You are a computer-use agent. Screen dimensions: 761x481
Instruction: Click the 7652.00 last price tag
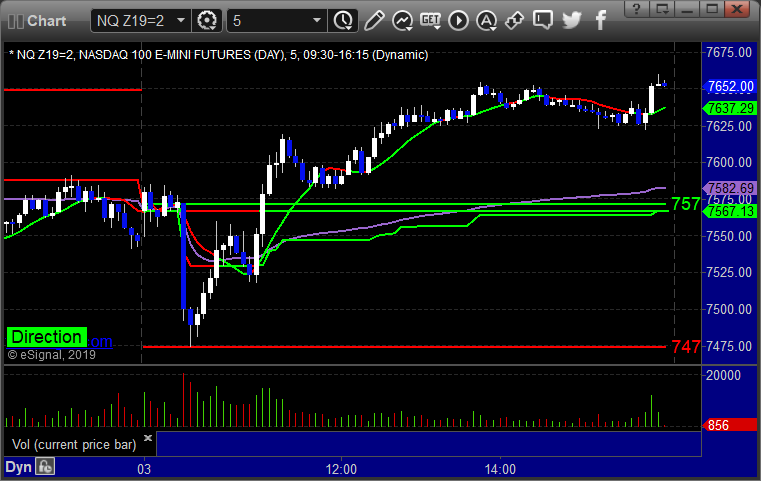click(730, 86)
